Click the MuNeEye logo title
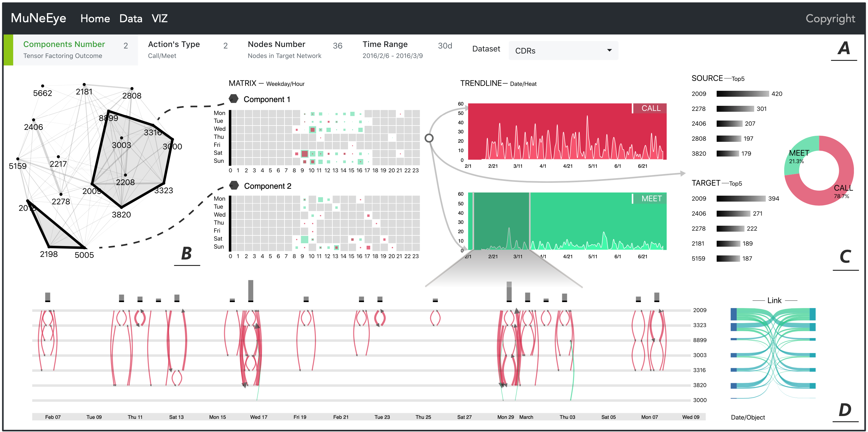The width and height of the screenshot is (868, 432). [38, 18]
